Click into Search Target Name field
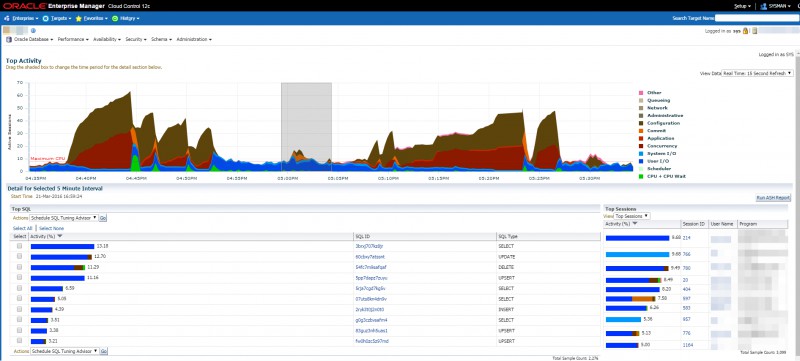Image resolution: width=800 pixels, height=361 pixels. point(756,18)
